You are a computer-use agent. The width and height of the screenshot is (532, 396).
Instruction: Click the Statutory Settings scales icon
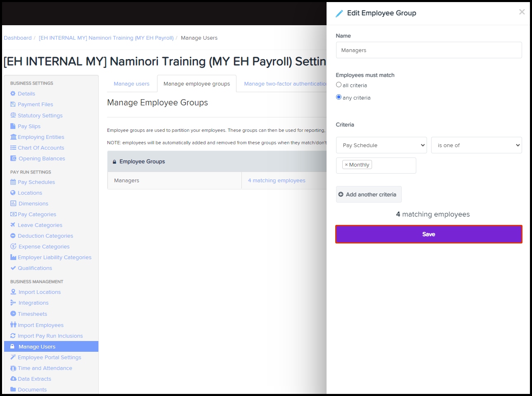click(x=13, y=115)
